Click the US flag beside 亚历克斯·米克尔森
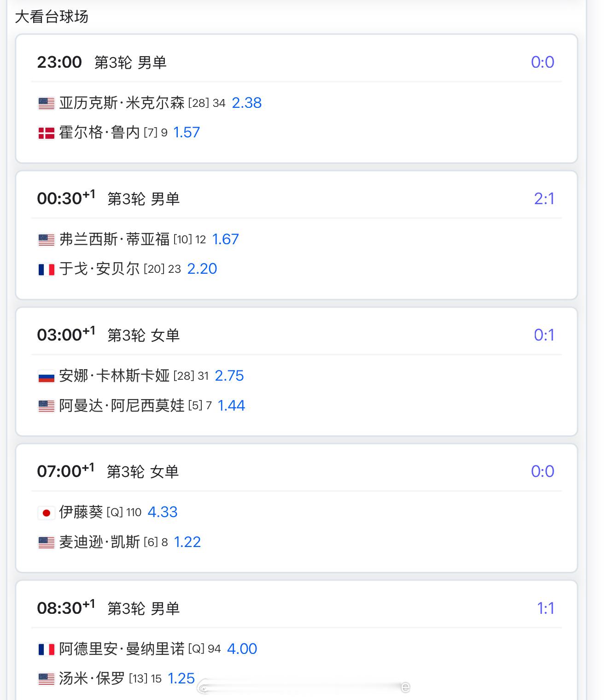Screen dimensions: 608x700 pyautogui.click(x=46, y=103)
